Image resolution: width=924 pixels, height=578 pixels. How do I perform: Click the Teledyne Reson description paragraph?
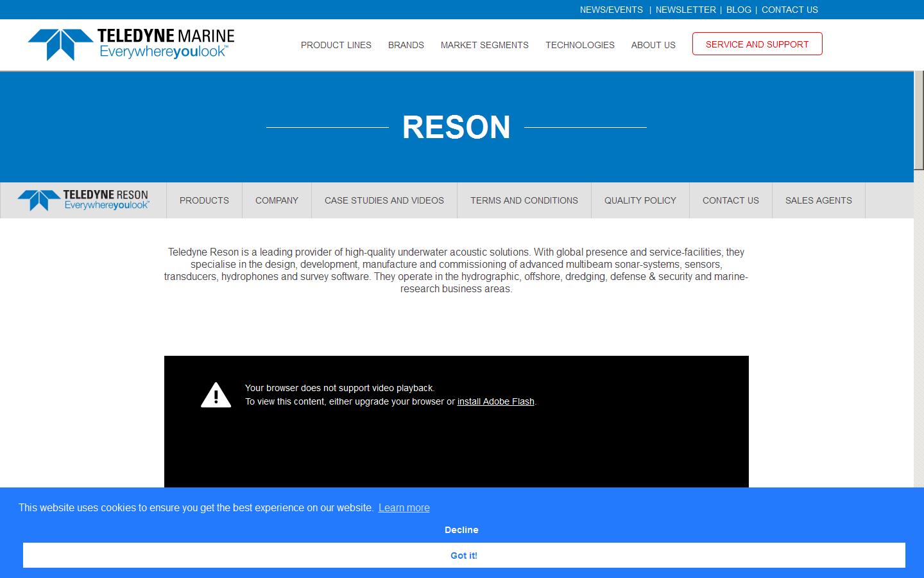[456, 270]
